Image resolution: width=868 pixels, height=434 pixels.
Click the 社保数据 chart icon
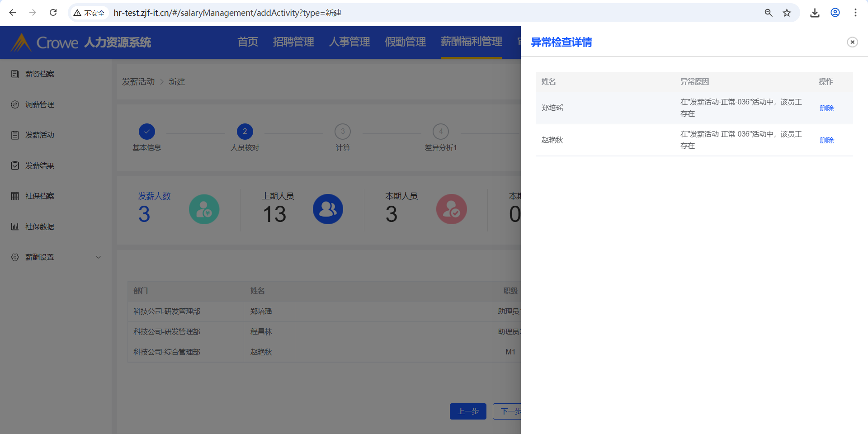[x=15, y=226]
